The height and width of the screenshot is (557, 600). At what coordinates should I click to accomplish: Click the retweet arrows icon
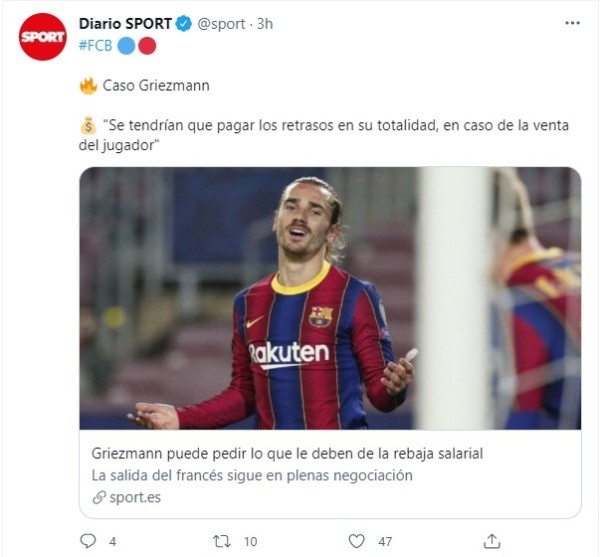coord(222,541)
